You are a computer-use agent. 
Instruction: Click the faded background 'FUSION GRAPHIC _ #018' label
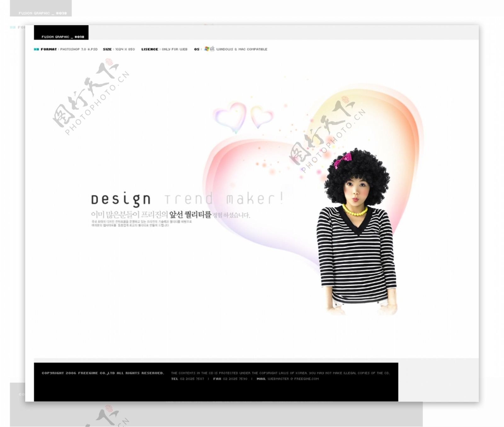[x=41, y=8]
